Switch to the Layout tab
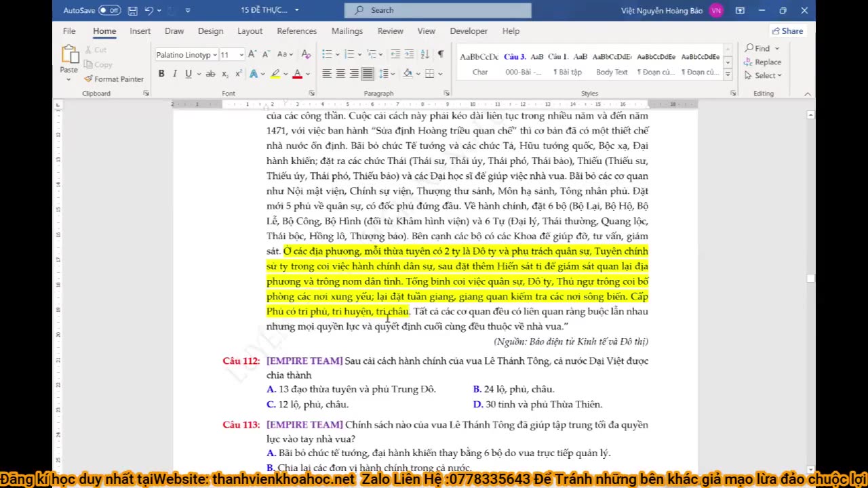This screenshot has width=868, height=488. (x=250, y=31)
